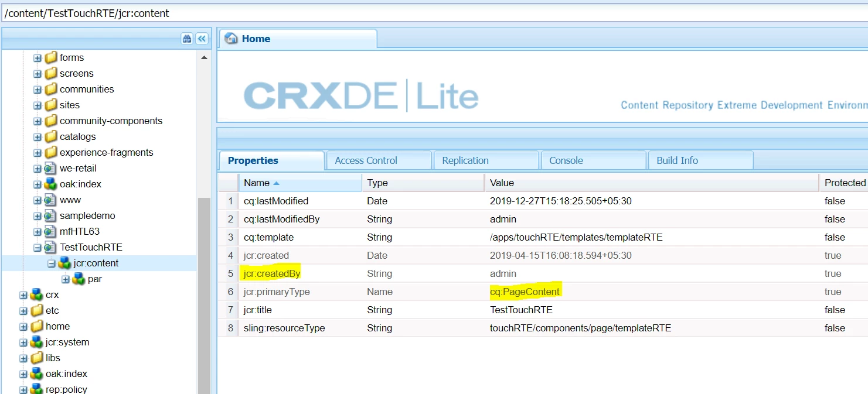Open the Build Info tab
The width and height of the screenshot is (868, 394).
tap(700, 160)
